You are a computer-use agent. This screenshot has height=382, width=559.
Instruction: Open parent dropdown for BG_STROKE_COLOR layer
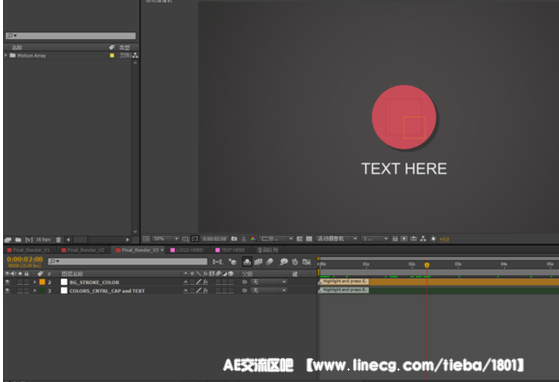[x=269, y=282]
